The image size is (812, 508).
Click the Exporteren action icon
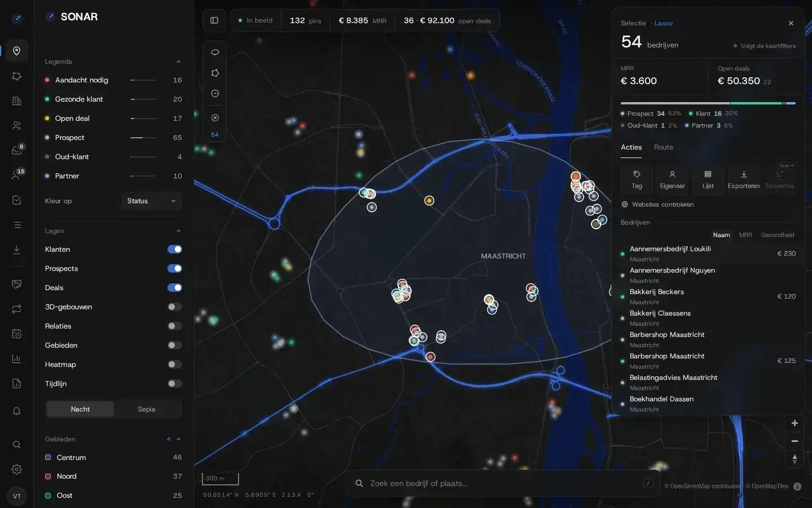tap(744, 179)
